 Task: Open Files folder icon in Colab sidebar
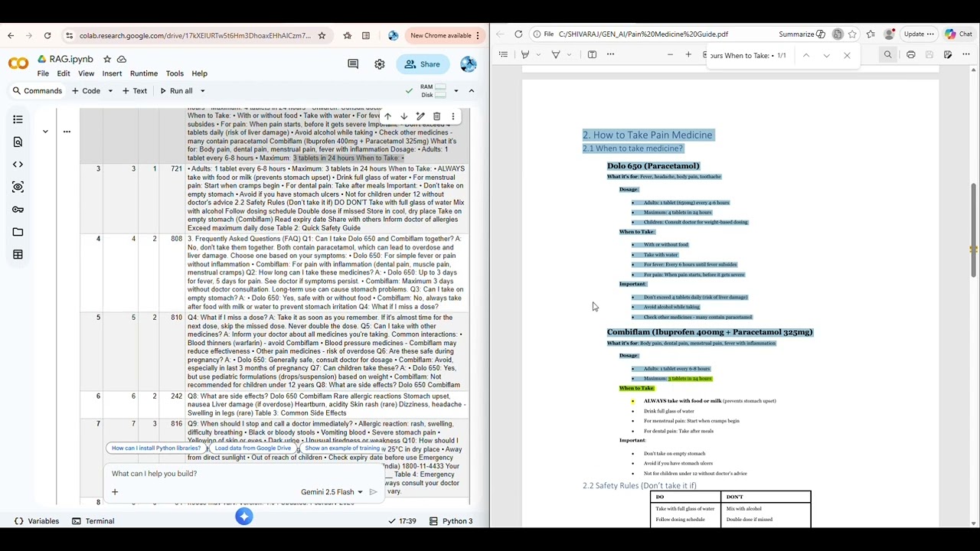click(18, 232)
